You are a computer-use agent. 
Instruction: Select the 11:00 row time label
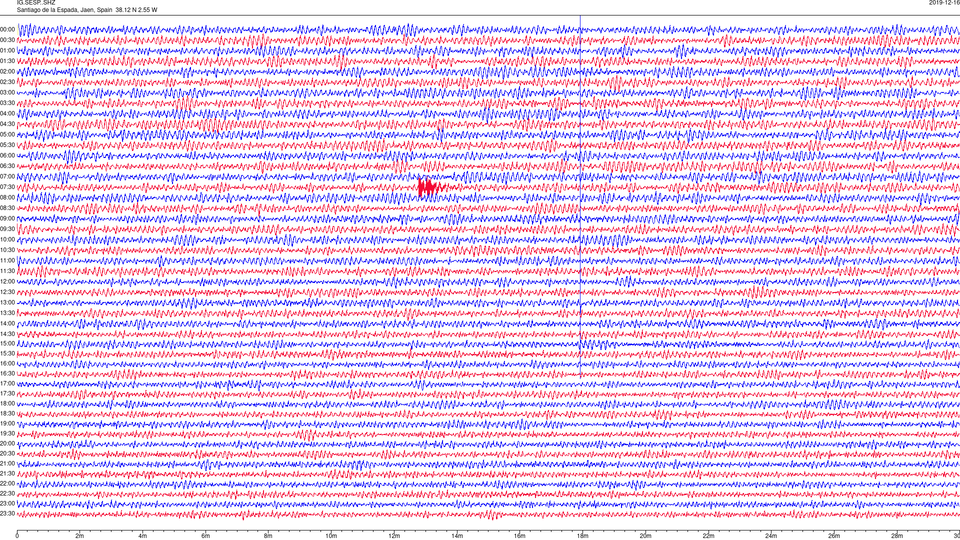[x=7, y=260]
